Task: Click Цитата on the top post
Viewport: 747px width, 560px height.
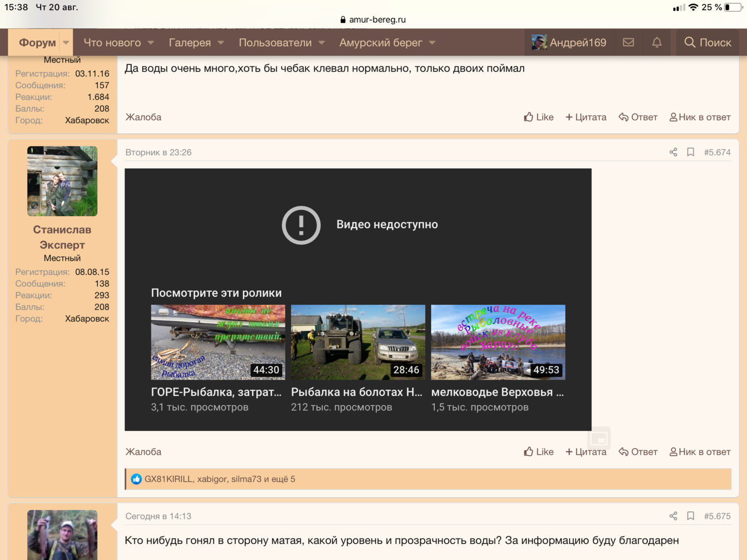Action: (586, 117)
